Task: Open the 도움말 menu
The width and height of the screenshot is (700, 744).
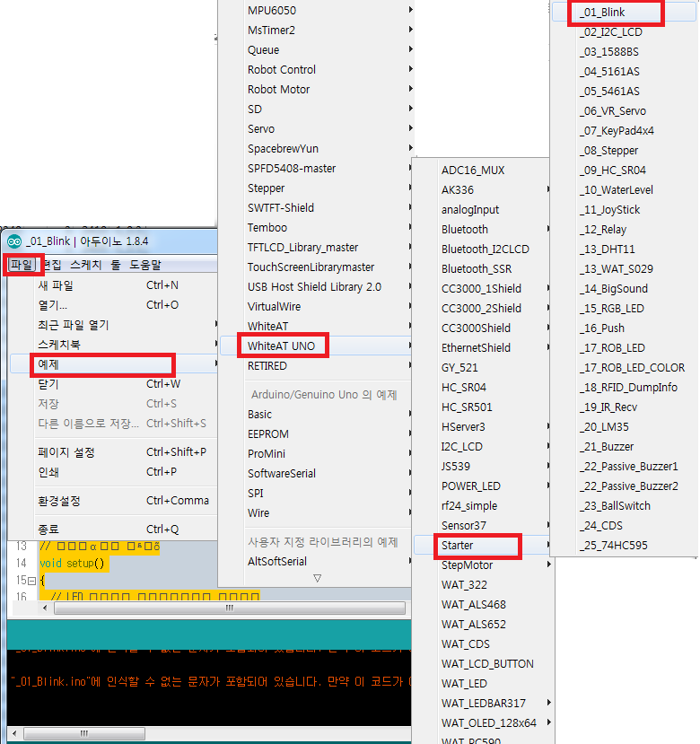Action: (145, 265)
